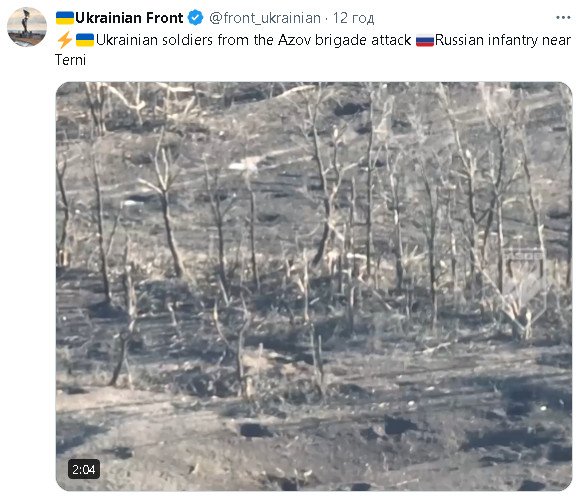Click the dark crater in video foreground

[x=254, y=430]
